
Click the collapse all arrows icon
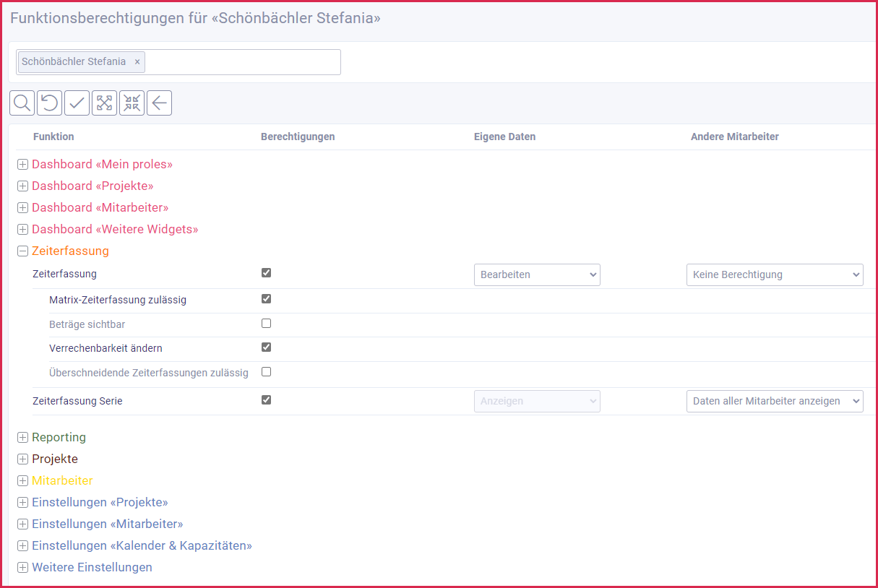[132, 103]
